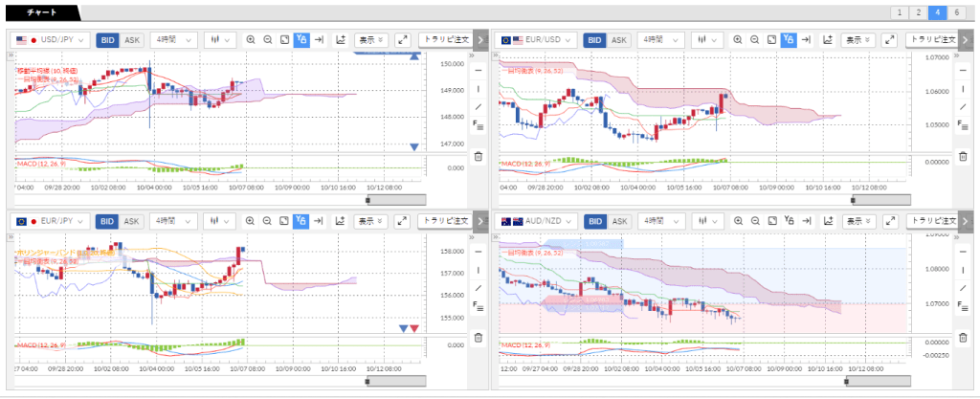Open the 表示 menu on EUR/JPY chart

click(370, 221)
